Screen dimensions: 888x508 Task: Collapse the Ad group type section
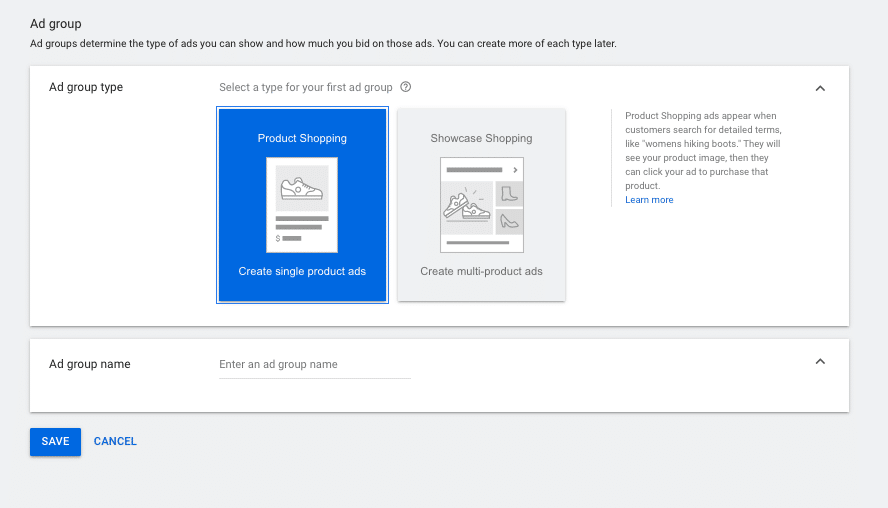point(820,88)
